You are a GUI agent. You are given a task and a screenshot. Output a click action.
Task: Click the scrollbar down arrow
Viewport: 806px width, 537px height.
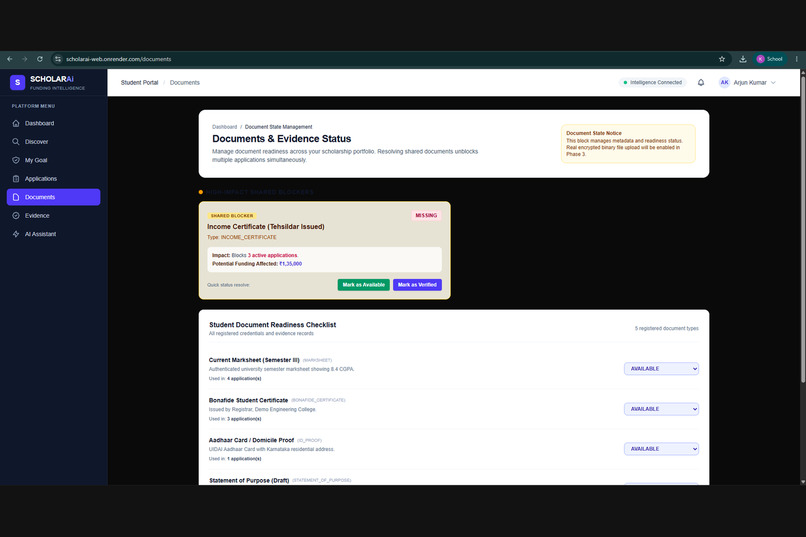pos(803,482)
